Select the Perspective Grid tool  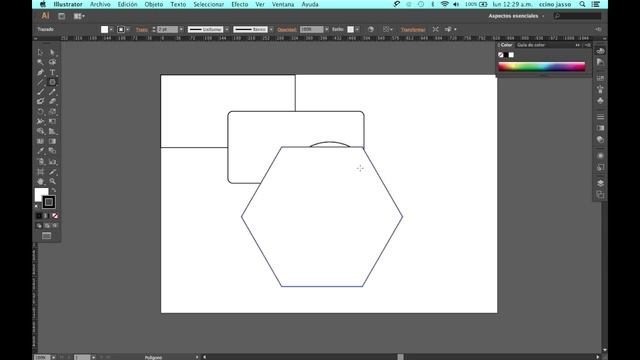pyautogui.click(x=52, y=131)
